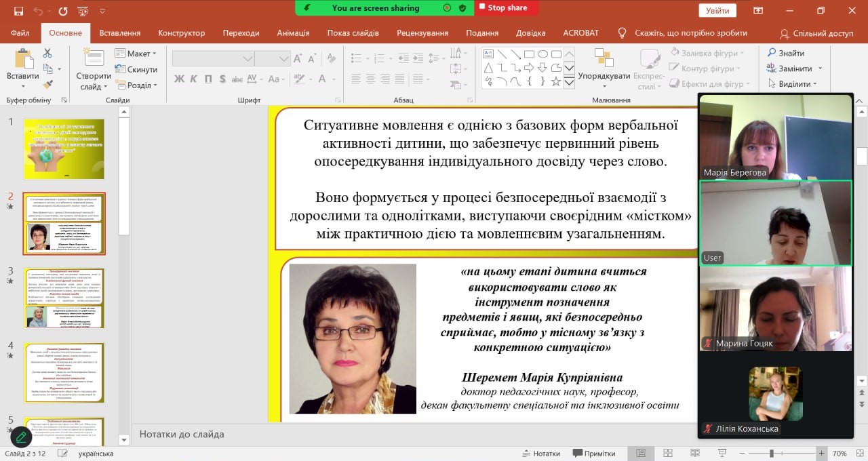Click the green annotation pencil icon
Screen dimensions: 868x461
(x=21, y=437)
